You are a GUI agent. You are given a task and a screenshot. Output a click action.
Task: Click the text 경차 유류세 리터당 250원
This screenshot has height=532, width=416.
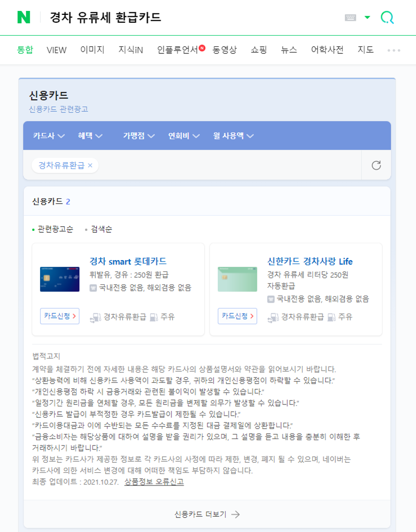(x=308, y=275)
